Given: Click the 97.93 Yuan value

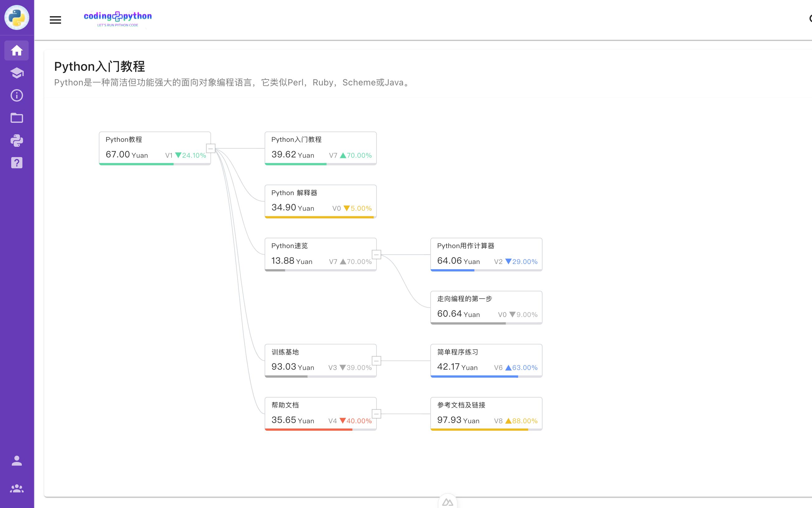Looking at the screenshot, I should pos(458,420).
